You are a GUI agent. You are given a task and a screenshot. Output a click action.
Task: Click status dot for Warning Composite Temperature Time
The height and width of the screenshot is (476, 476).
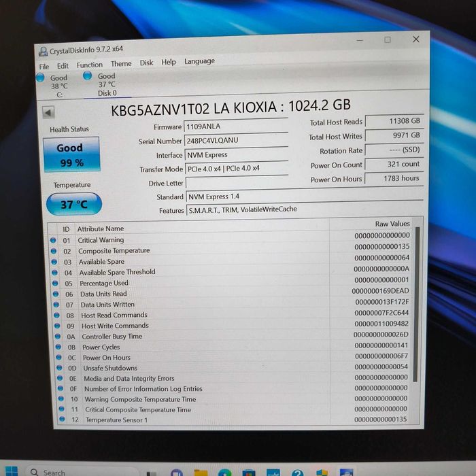click(61, 398)
